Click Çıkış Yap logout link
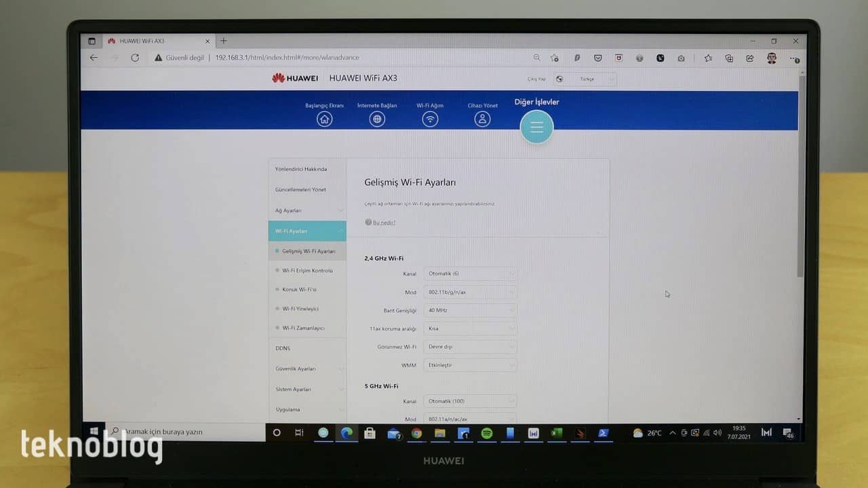 536,79
